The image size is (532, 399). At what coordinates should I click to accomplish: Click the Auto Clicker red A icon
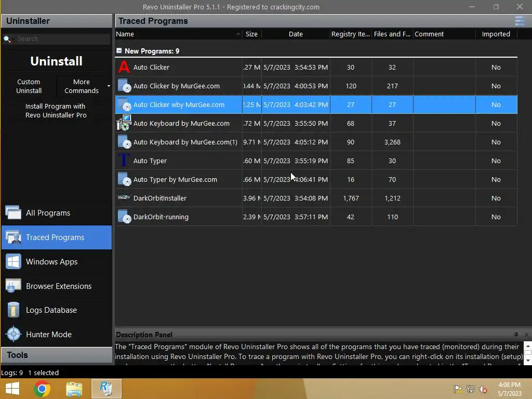pos(124,67)
